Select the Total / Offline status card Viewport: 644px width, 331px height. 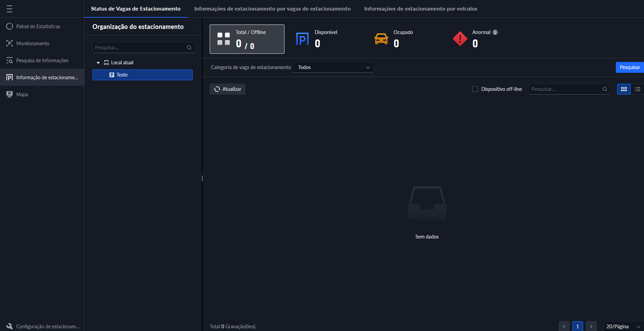point(247,39)
